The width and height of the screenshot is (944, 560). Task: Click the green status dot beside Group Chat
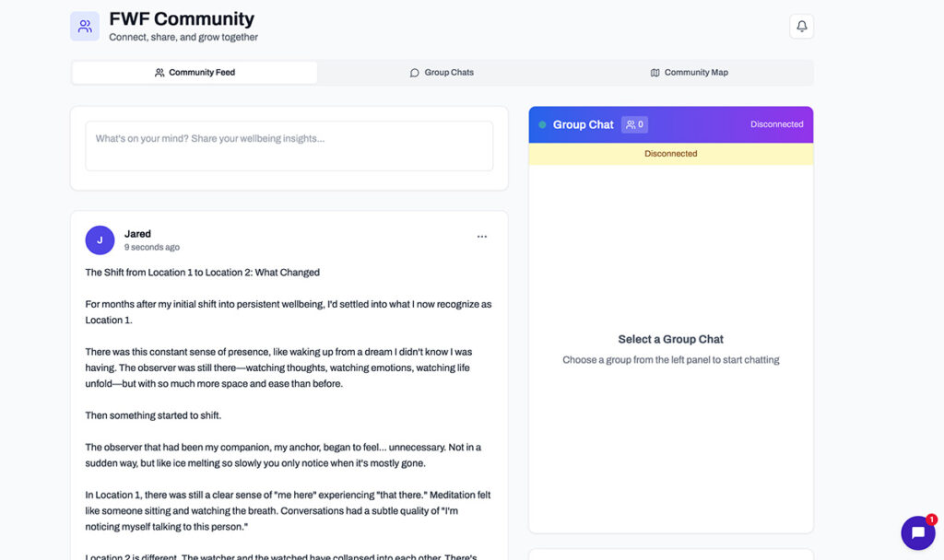542,124
